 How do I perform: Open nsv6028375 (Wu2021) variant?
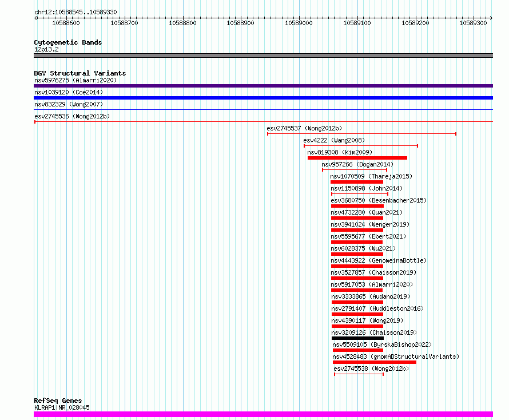pos(363,248)
